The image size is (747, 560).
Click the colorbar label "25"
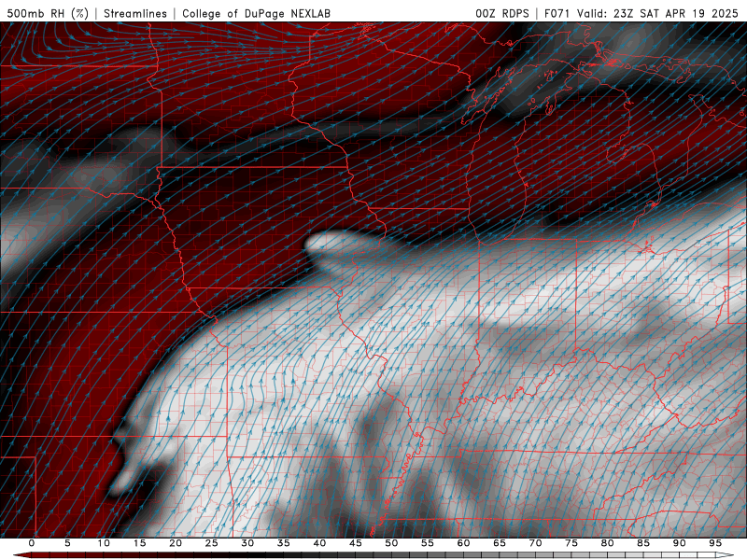[x=212, y=543]
